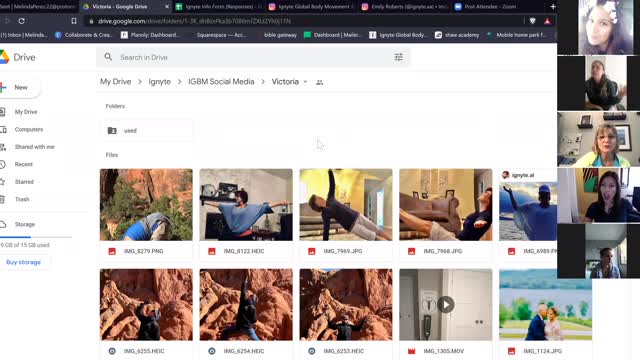Image resolution: width=640 pixels, height=360 pixels.
Task: Click the storage usage bar
Action: [36, 237]
